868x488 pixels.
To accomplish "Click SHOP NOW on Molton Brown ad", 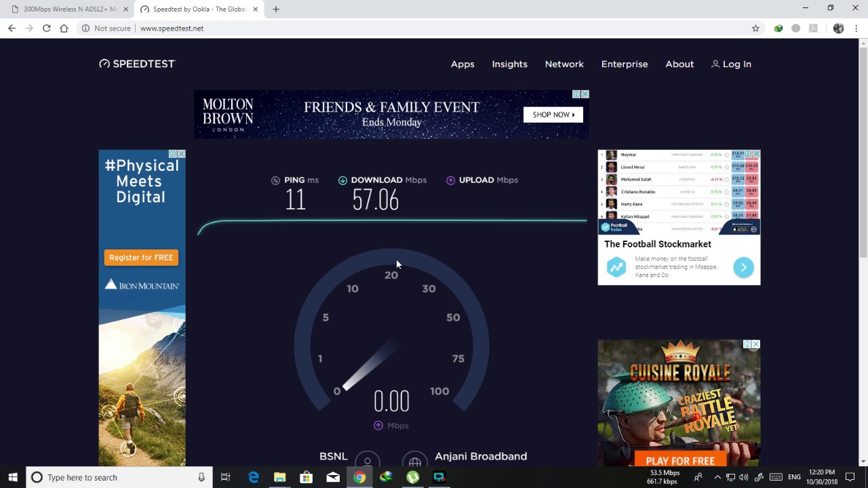I will 553,115.
